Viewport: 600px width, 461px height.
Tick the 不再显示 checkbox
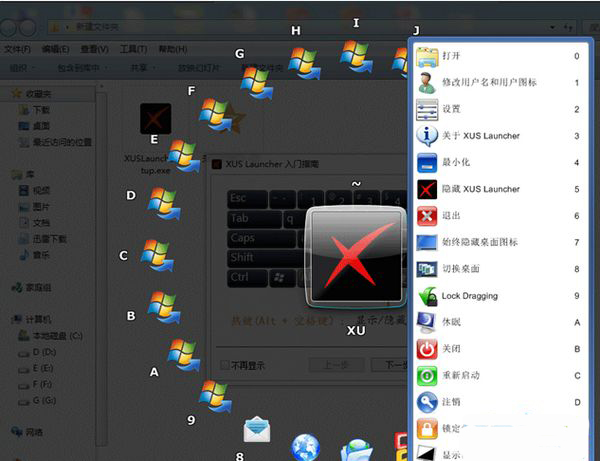click(x=225, y=365)
